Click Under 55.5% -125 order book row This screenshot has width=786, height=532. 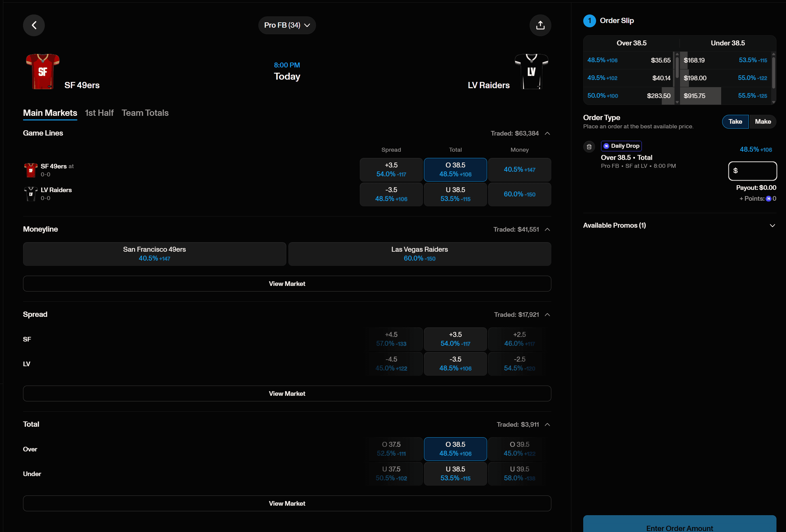pyautogui.click(x=725, y=96)
